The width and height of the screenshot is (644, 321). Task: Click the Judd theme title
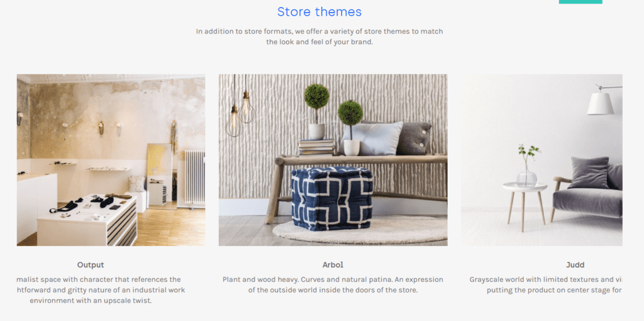(575, 265)
